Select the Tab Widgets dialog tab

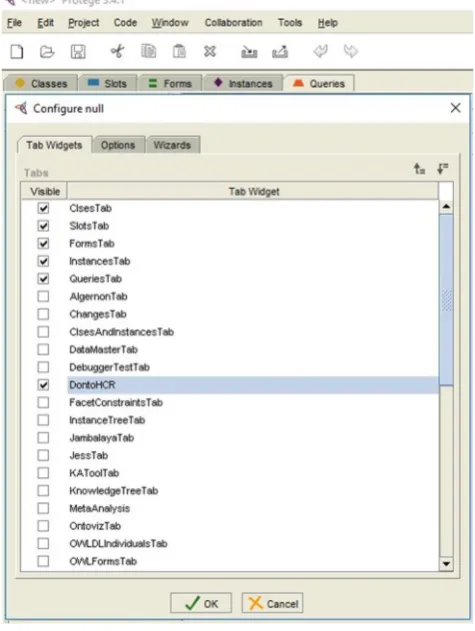pos(54,145)
